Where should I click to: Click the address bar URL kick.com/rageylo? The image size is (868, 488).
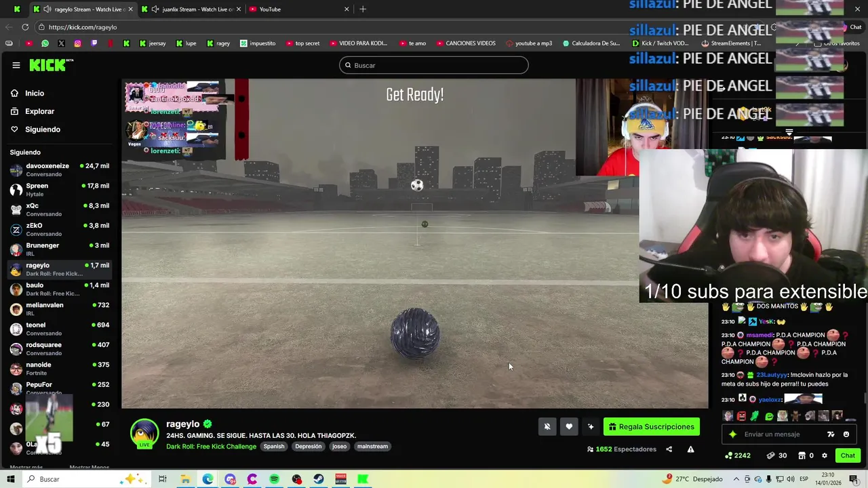[x=83, y=27]
